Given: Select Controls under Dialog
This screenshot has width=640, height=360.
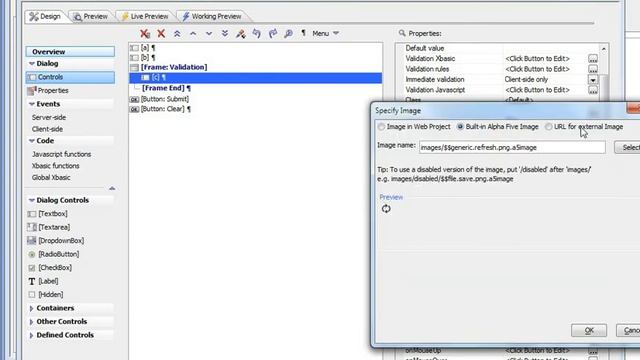Looking at the screenshot, I should click(70, 77).
